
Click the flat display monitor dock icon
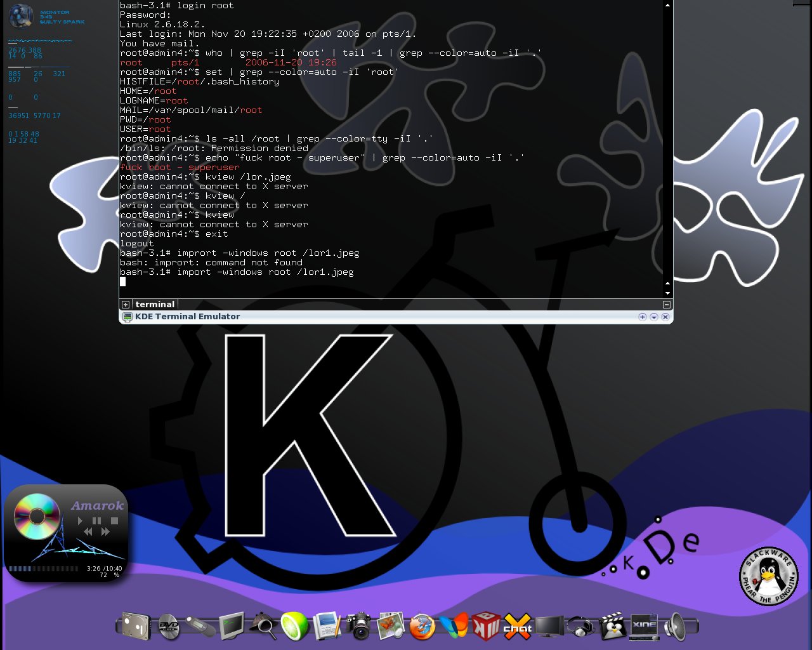(549, 627)
